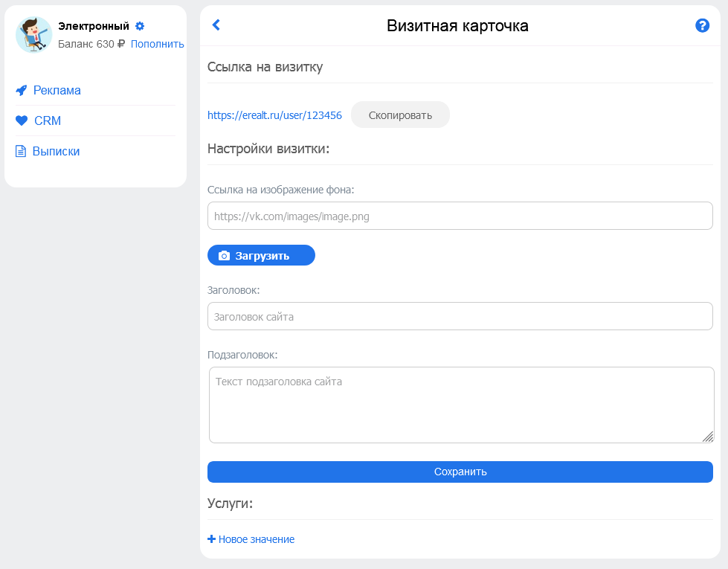Viewport: 728px width, 569px height.
Task: Click the Скопировать button
Action: 400,115
